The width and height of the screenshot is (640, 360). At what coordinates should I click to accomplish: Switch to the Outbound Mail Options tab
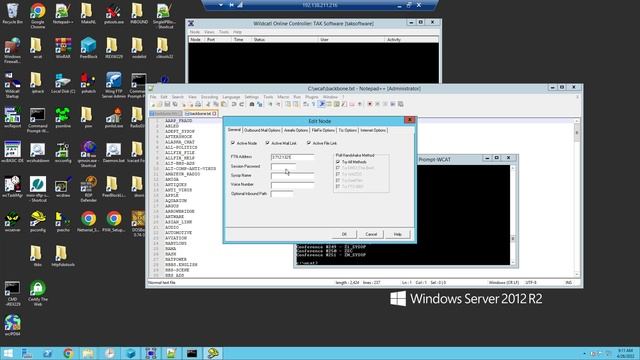[262, 130]
